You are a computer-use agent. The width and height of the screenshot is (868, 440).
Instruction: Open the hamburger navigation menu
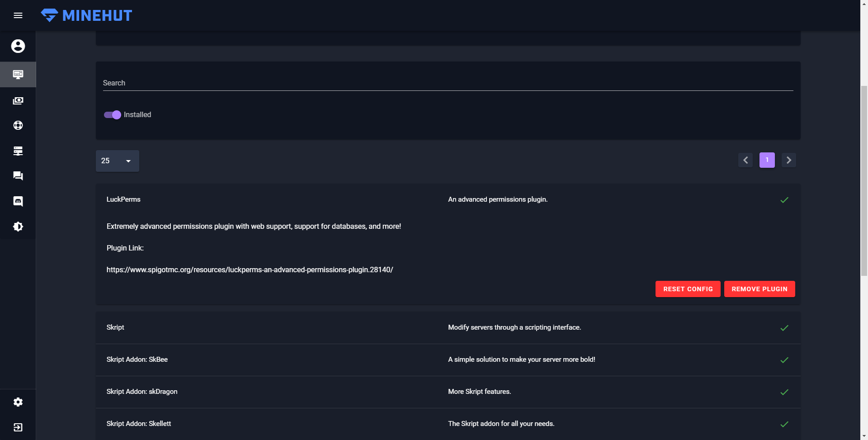(18, 15)
